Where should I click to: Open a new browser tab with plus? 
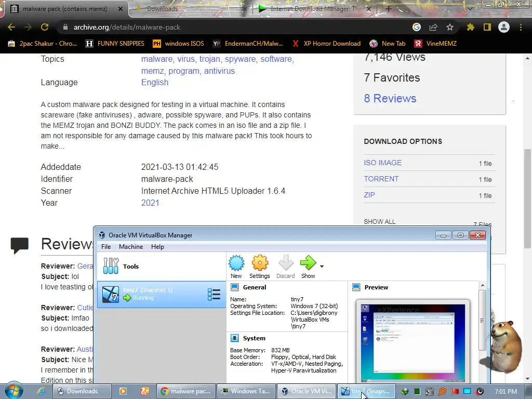389,9
